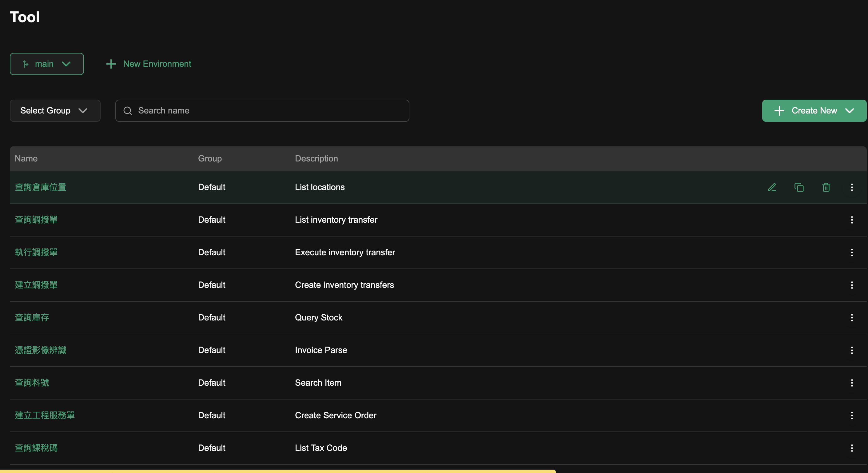
Task: Open three-dot menu for List inventory transfer
Action: click(x=852, y=220)
